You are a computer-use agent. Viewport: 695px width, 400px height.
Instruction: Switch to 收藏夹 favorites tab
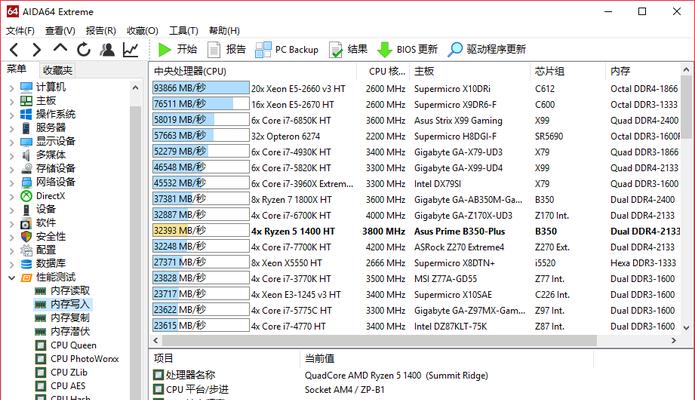pyautogui.click(x=57, y=70)
